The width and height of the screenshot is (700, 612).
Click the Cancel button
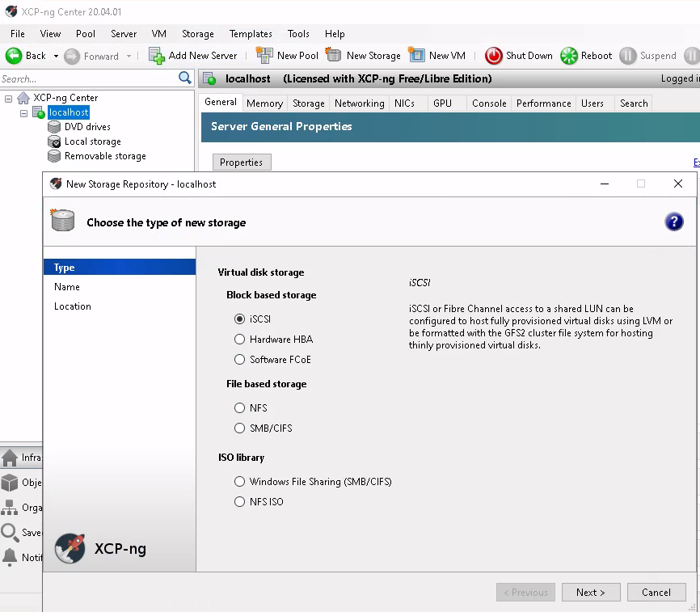click(x=656, y=593)
